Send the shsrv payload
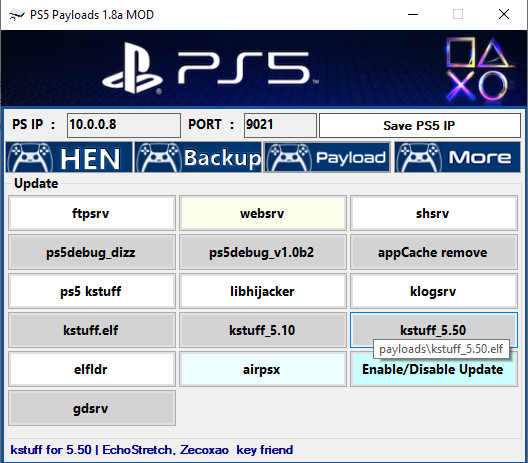Viewport: 528px width, 463px height. click(434, 213)
